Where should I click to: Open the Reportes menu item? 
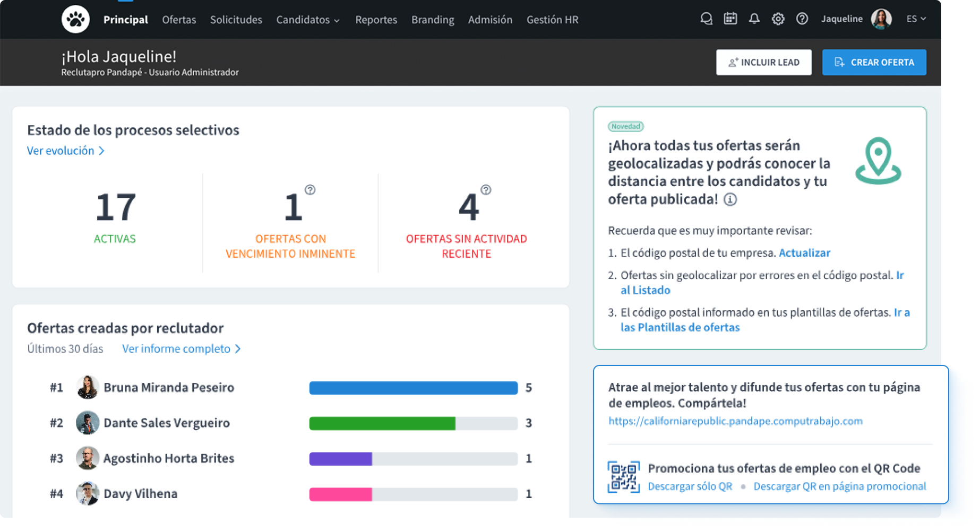click(x=376, y=20)
